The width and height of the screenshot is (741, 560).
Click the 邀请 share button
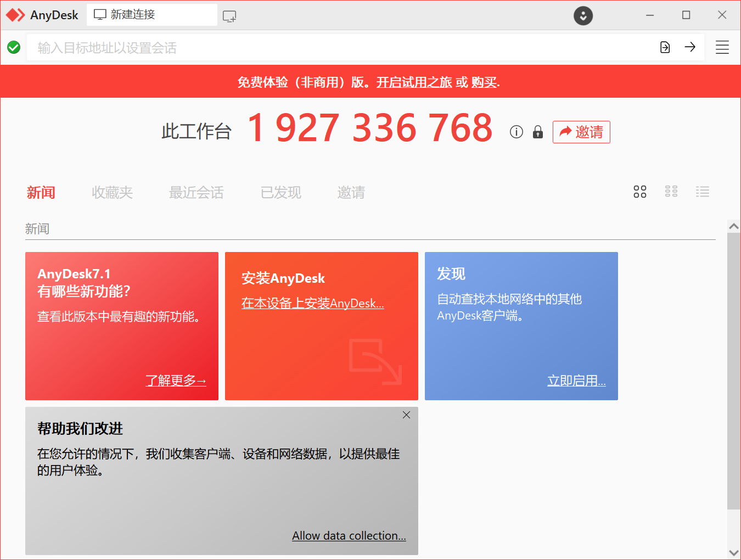pos(581,132)
